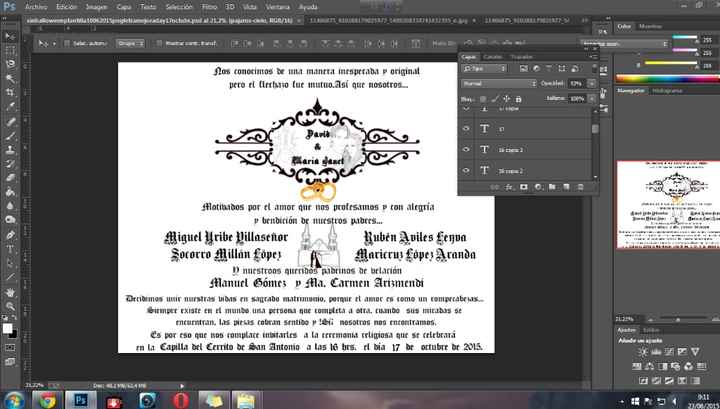720x409 pixels.
Task: Switch to the second document tab (.jpg)
Action: (x=388, y=21)
